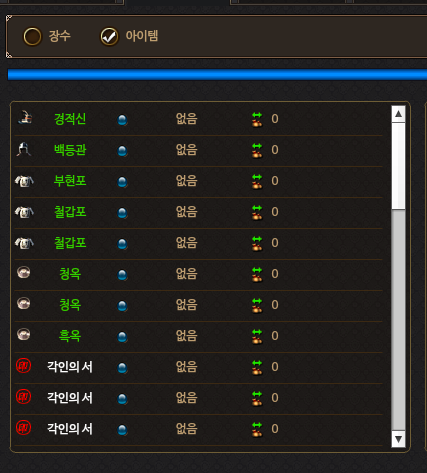This screenshot has width=427, height=473.
Task: Click scrollbar up arrow of item list
Action: tap(398, 114)
